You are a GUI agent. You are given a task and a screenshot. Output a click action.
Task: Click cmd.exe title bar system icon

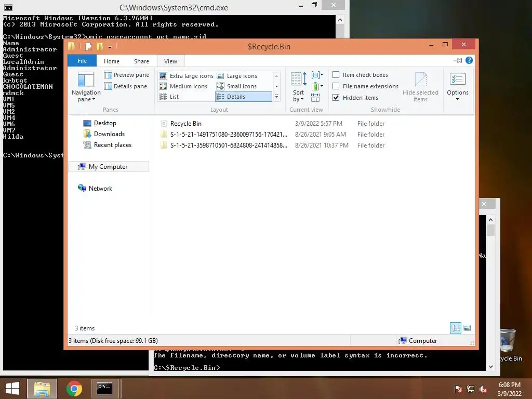point(8,7)
